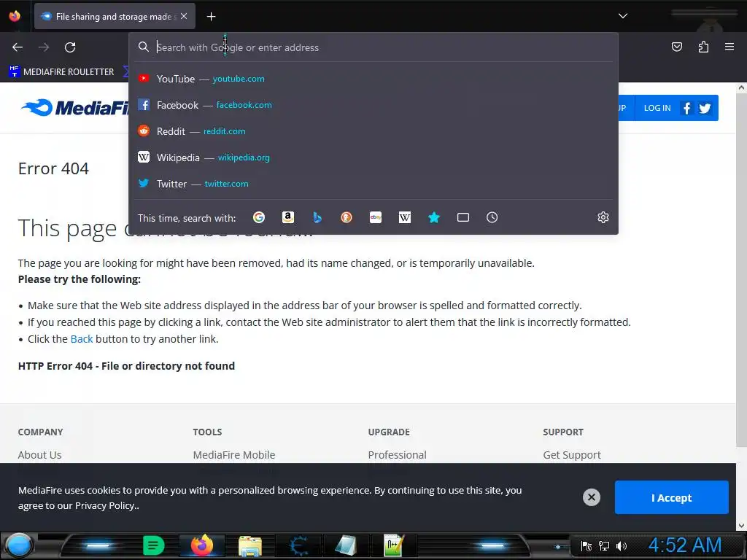Open the MEDIAFIRE ROULETTER bookmark

[x=61, y=72]
